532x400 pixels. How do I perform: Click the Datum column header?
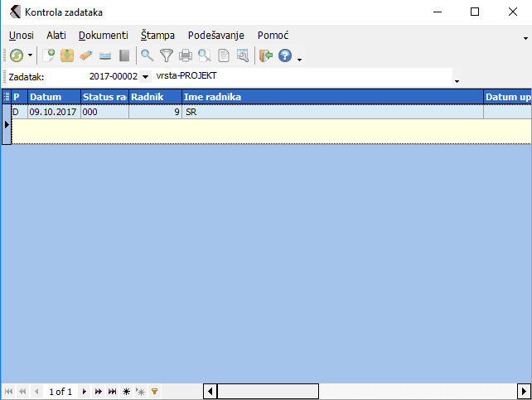tap(53, 97)
